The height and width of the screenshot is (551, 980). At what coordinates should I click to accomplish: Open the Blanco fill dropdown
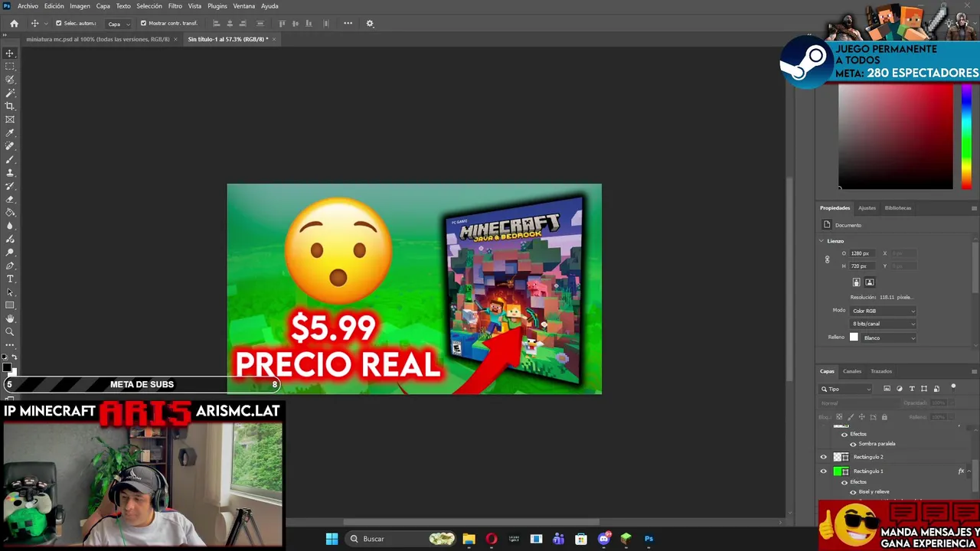[889, 337]
